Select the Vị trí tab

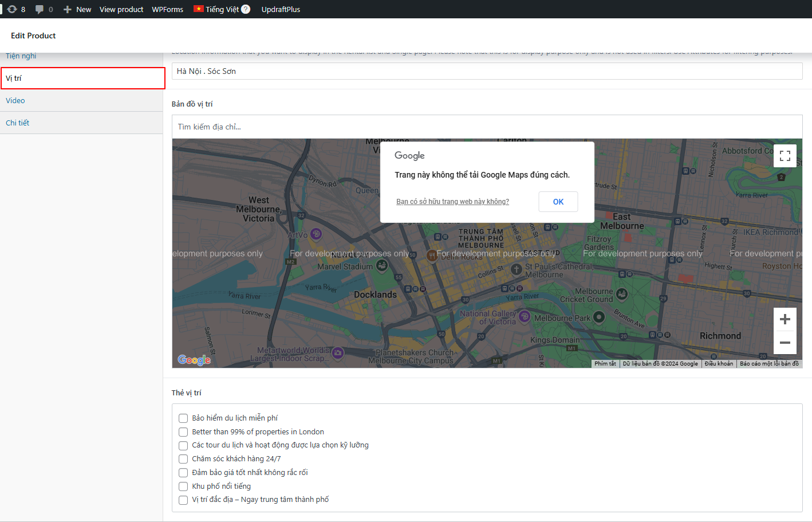(82, 78)
